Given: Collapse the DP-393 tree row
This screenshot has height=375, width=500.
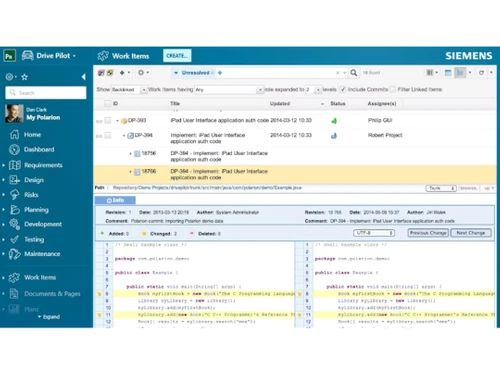Looking at the screenshot, I should (x=117, y=121).
